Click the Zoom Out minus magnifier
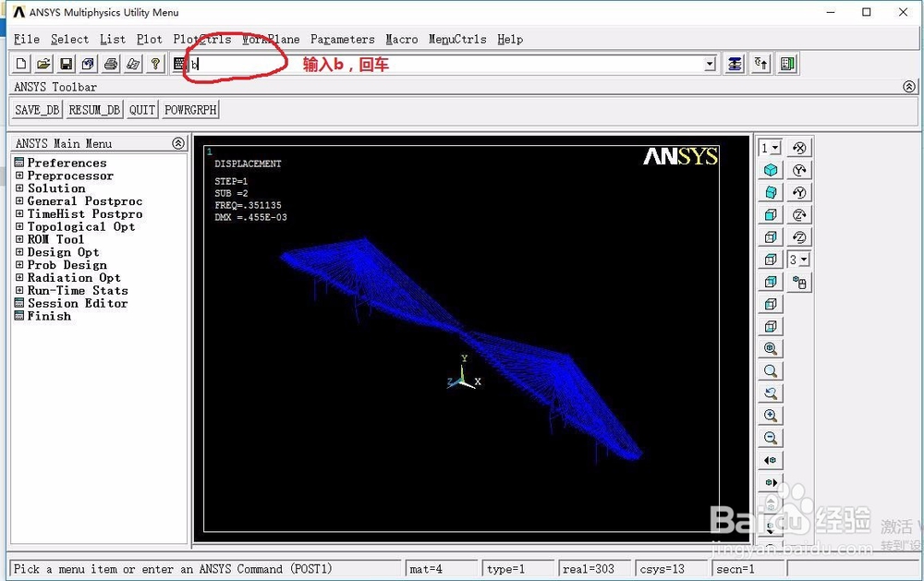Image resolution: width=924 pixels, height=581 pixels. [771, 438]
